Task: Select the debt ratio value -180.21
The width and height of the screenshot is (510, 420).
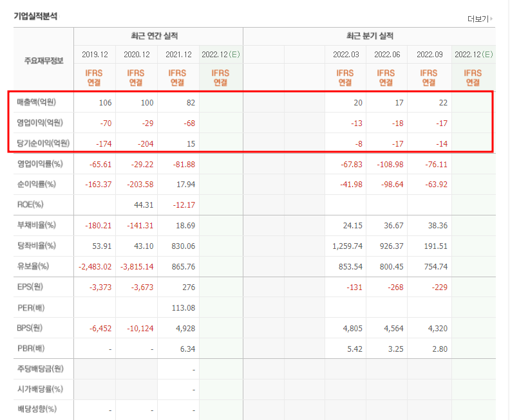Action: pyautogui.click(x=99, y=226)
